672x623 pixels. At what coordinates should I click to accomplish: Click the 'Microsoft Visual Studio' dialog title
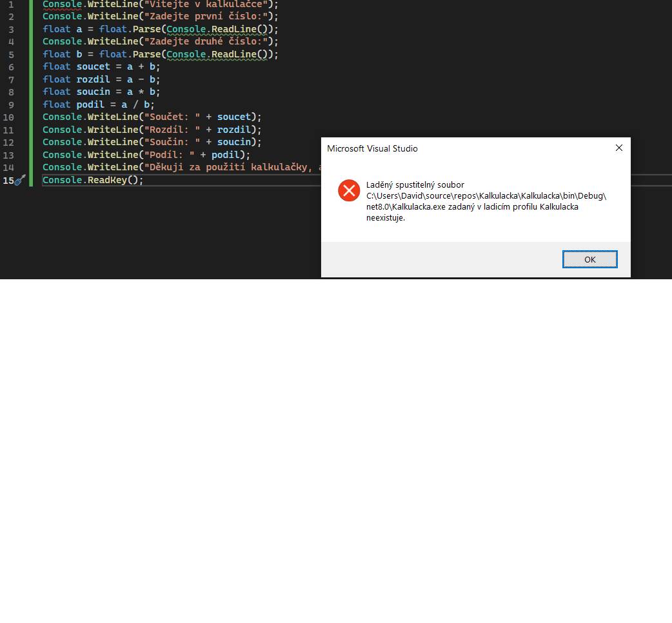(372, 148)
